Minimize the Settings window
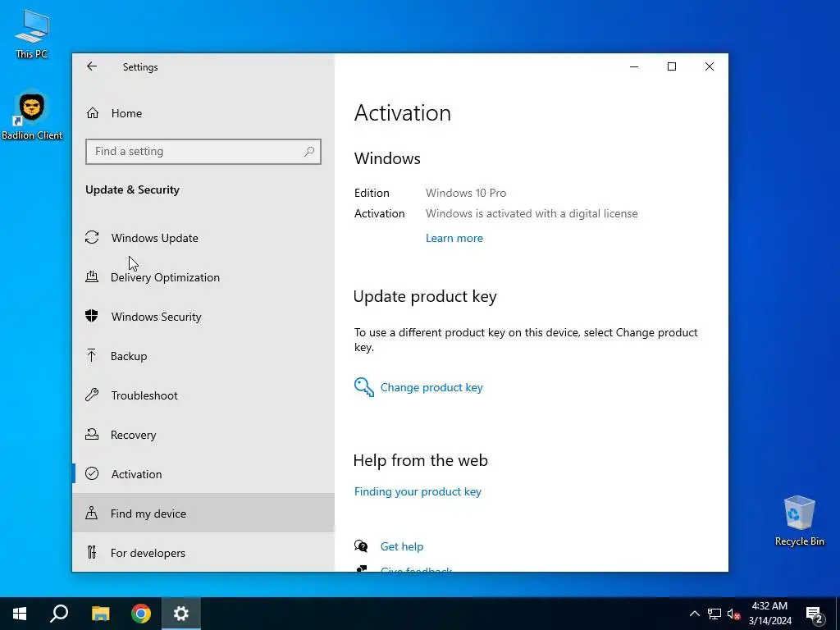 tap(634, 66)
